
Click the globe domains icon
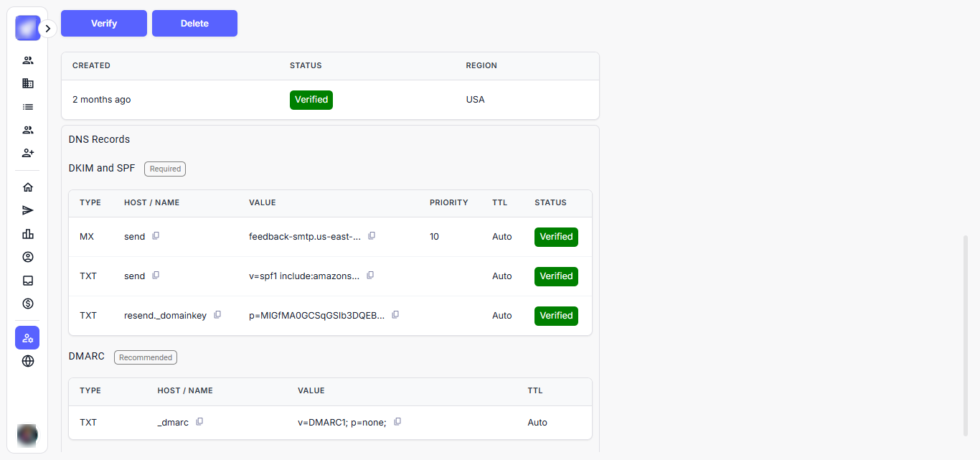coord(28,361)
